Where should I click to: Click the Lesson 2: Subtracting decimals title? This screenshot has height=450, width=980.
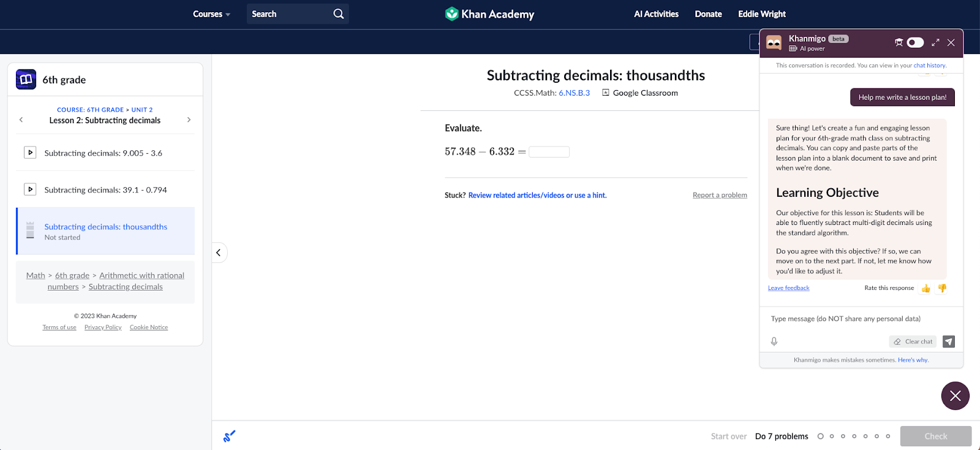pyautogui.click(x=105, y=120)
